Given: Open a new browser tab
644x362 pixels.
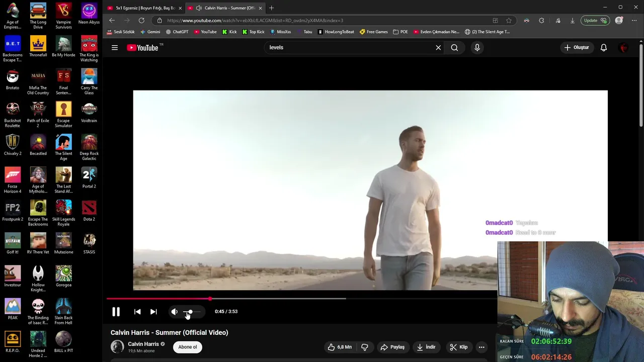Looking at the screenshot, I should pos(271,8).
